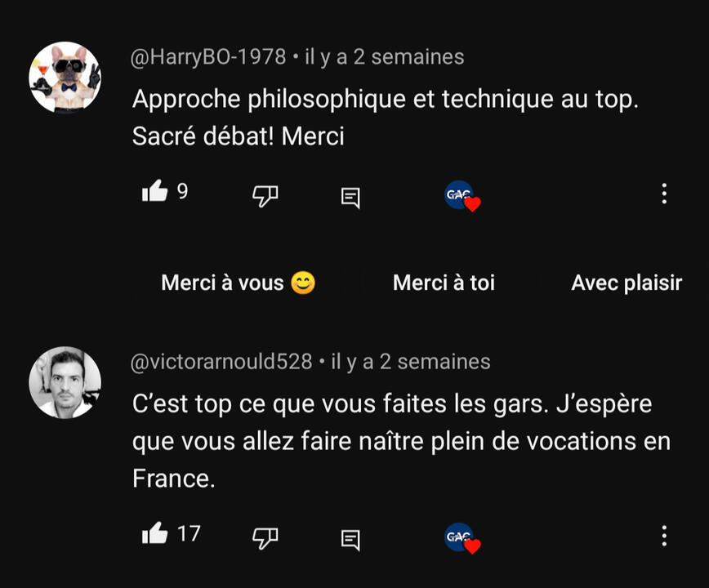Select the "Merci à toi" suggested reply
709x588 pixels.
pyautogui.click(x=444, y=283)
